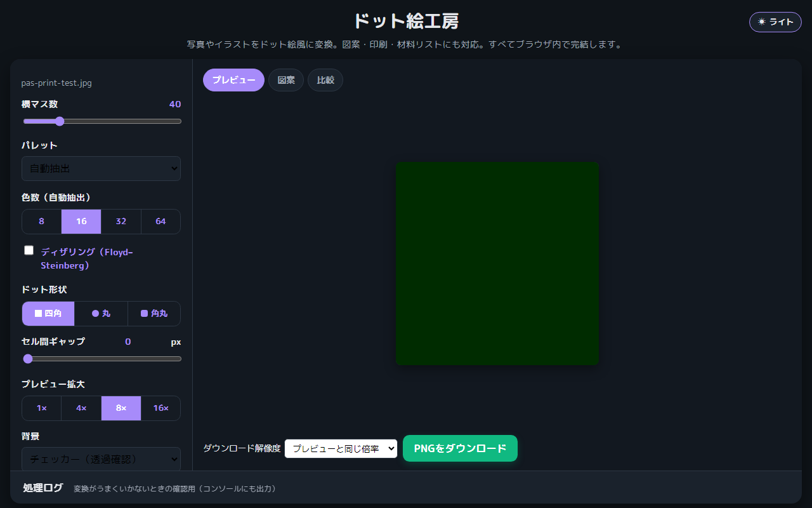This screenshot has height=508, width=812.
Task: Select the プレビュー tab
Action: coord(233,80)
